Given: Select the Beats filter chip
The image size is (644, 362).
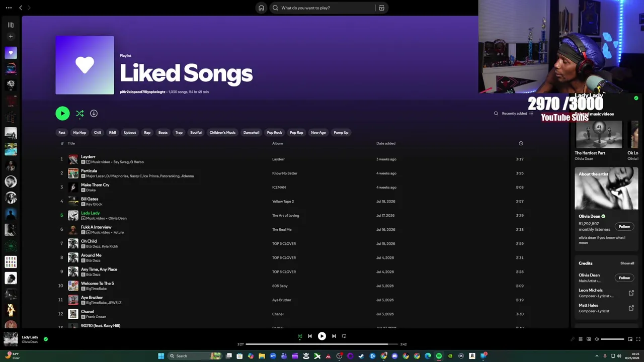Looking at the screenshot, I should pyautogui.click(x=163, y=132).
